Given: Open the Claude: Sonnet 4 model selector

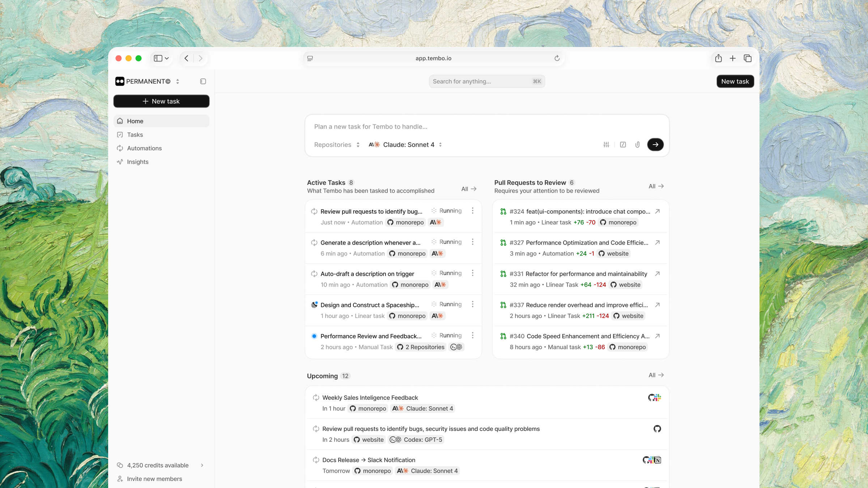Looking at the screenshot, I should pos(405,145).
